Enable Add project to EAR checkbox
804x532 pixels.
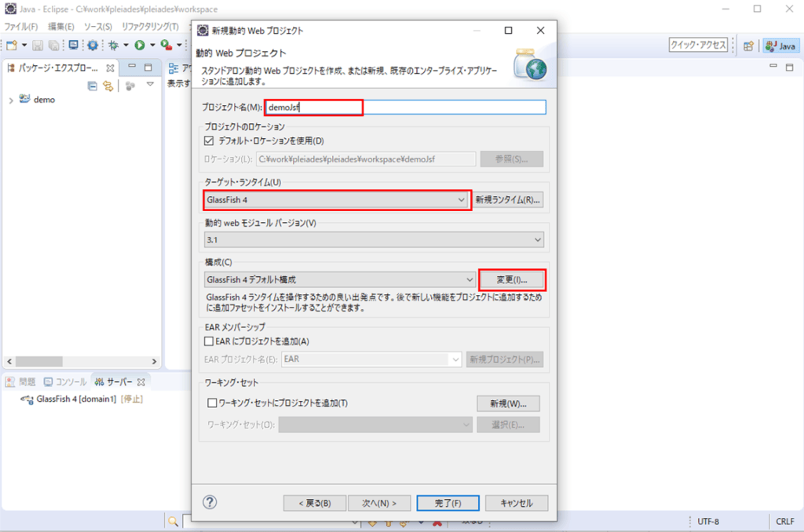pyautogui.click(x=209, y=341)
